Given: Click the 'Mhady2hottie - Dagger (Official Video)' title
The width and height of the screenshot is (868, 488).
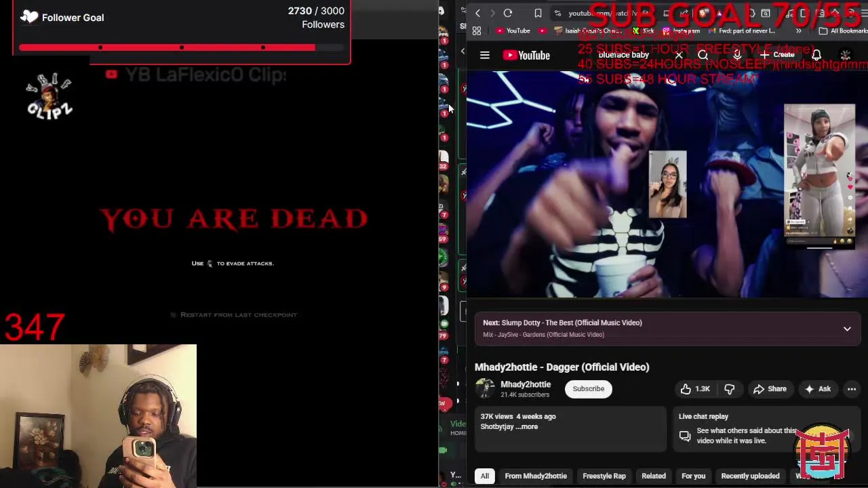Looking at the screenshot, I should click(x=561, y=367).
